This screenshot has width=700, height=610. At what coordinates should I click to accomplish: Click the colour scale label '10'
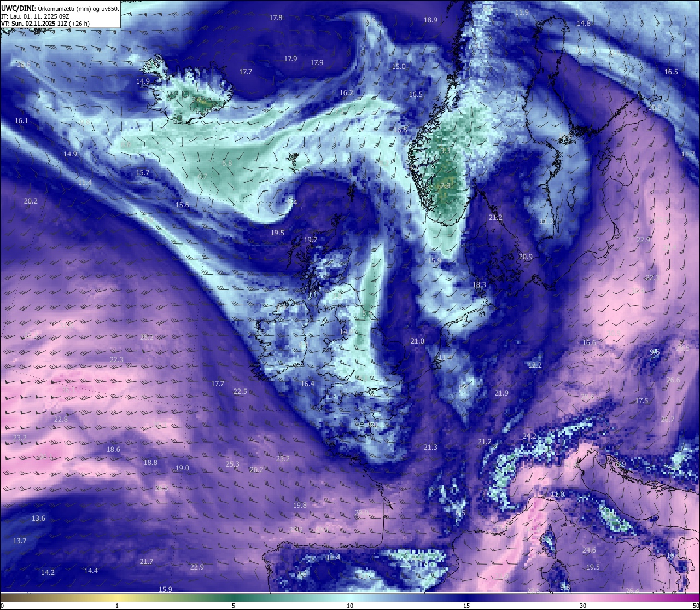pos(350,606)
